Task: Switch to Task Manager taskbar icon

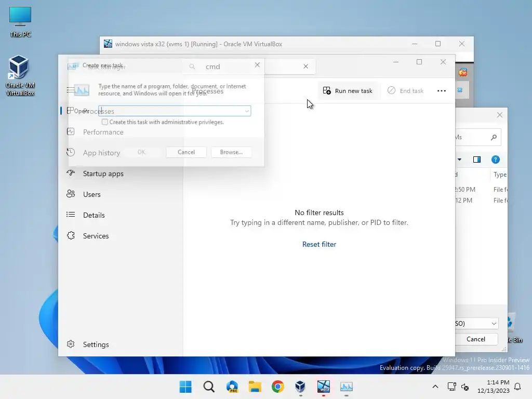Action: pyautogui.click(x=347, y=387)
